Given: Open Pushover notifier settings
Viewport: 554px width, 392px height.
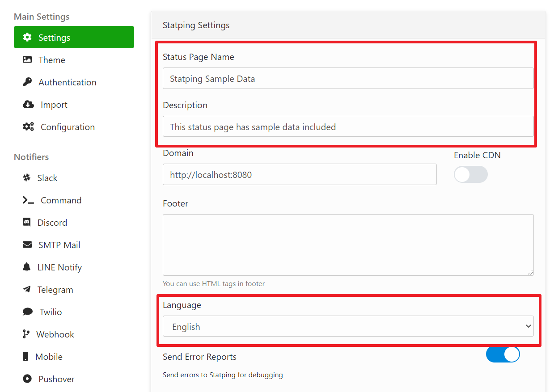Looking at the screenshot, I should pyautogui.click(x=74, y=379).
